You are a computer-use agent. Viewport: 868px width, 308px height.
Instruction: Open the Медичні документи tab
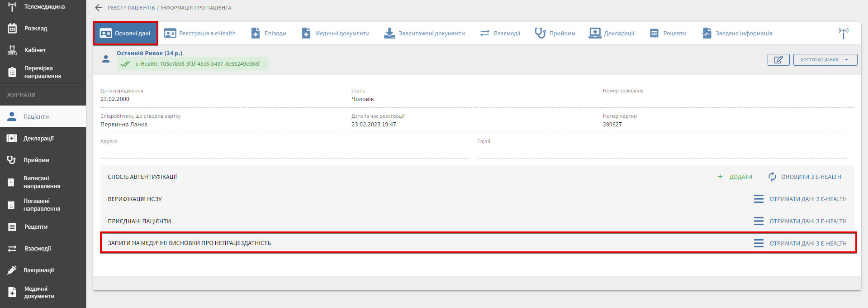[336, 33]
